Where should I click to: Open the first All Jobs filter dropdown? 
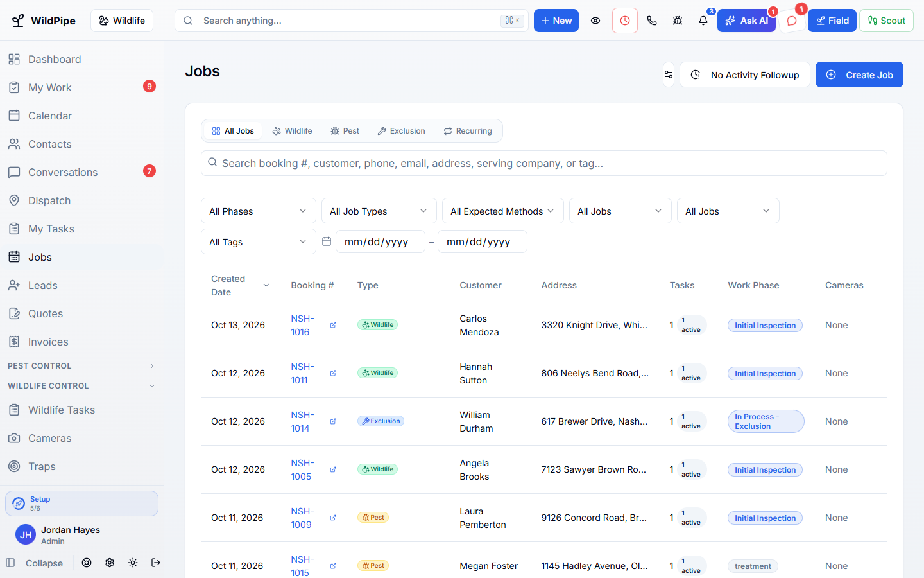(x=620, y=211)
